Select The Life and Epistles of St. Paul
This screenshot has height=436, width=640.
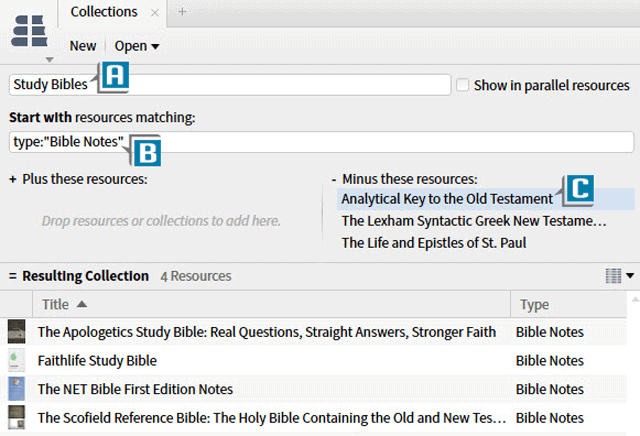(434, 242)
